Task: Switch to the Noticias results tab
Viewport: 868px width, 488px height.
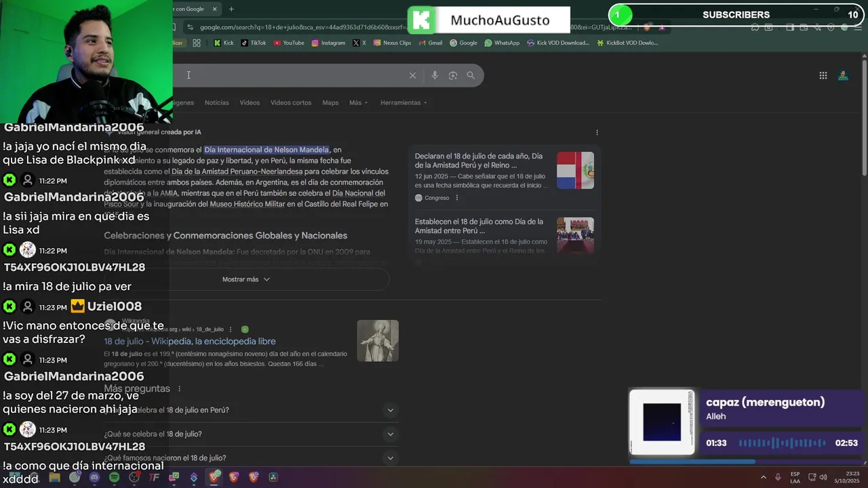Action: (x=217, y=103)
